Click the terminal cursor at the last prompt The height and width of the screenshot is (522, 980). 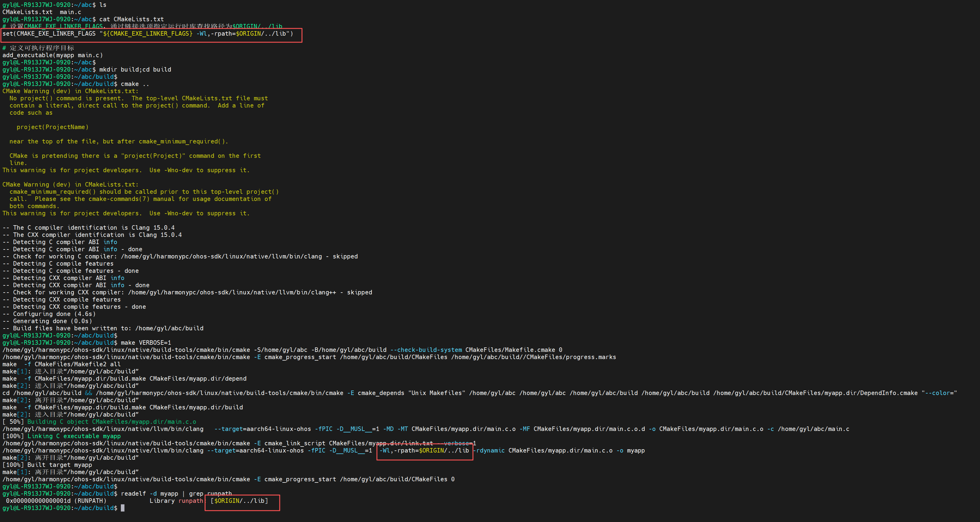click(123, 508)
